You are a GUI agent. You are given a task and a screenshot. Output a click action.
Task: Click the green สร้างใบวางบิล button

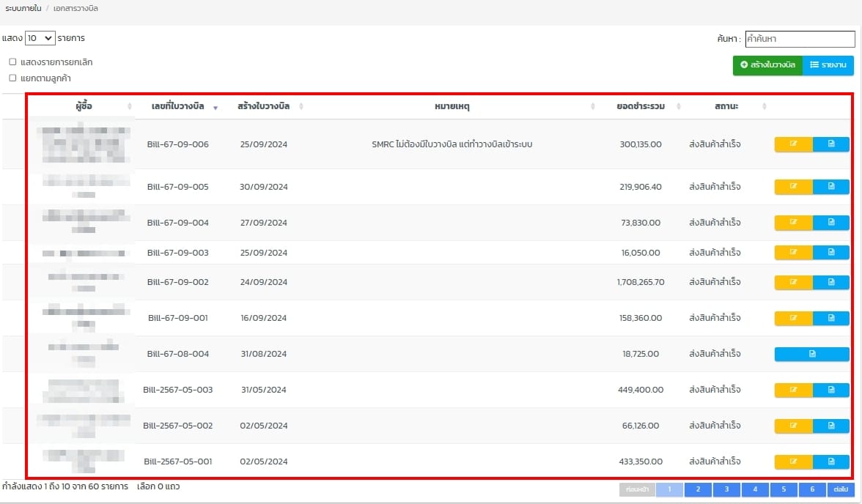coord(767,65)
